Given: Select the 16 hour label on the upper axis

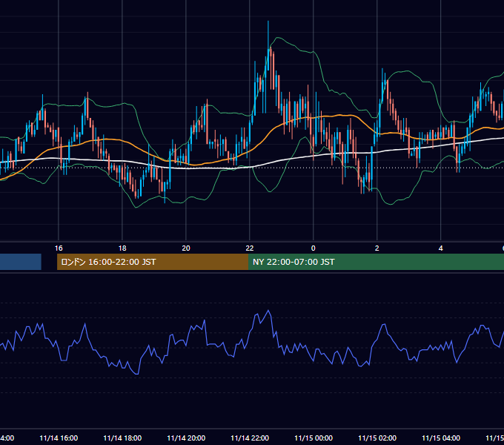Looking at the screenshot, I should tap(59, 248).
